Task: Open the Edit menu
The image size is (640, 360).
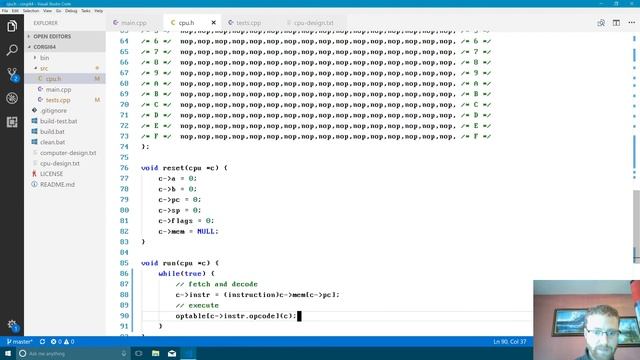Action: pos(16,11)
